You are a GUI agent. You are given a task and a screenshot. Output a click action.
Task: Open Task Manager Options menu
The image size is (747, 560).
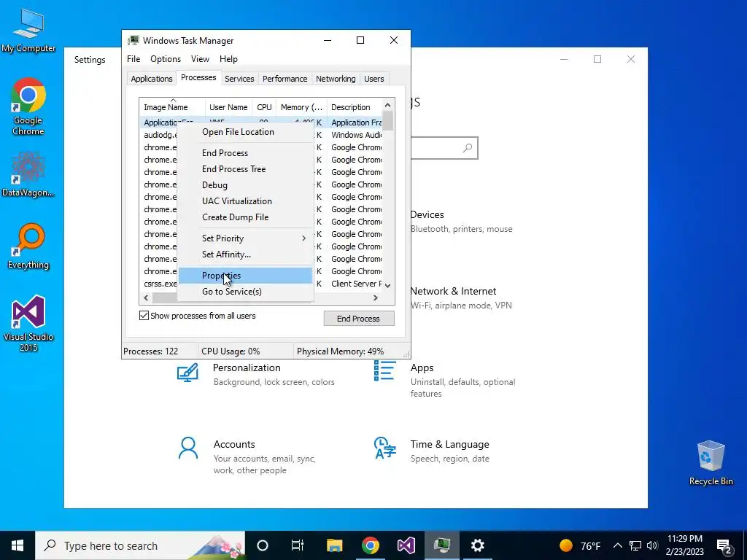166,59
